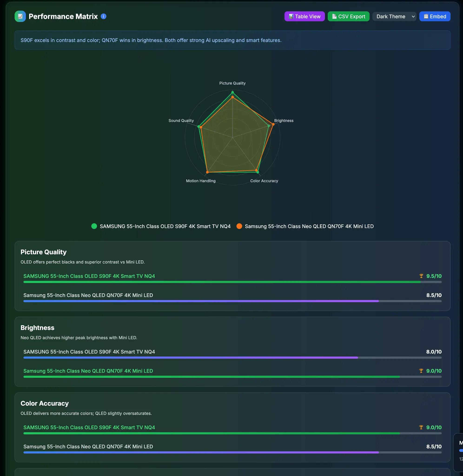463x476 pixels.
Task: Switch to Table View
Action: [304, 16]
